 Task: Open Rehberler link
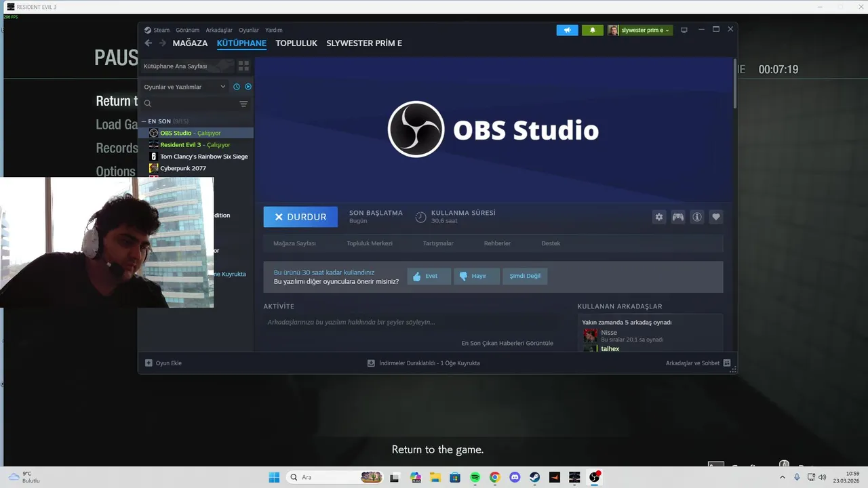[497, 243]
